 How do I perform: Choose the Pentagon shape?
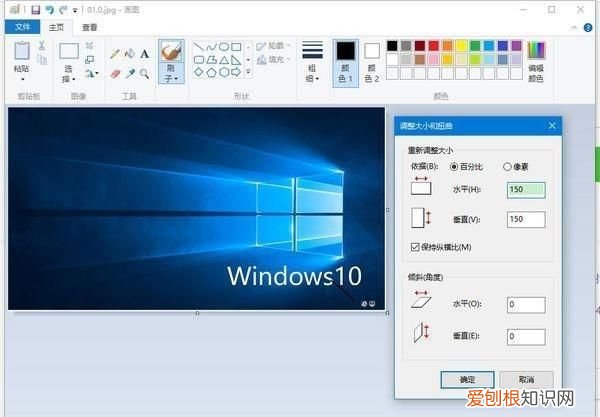[x=211, y=72]
